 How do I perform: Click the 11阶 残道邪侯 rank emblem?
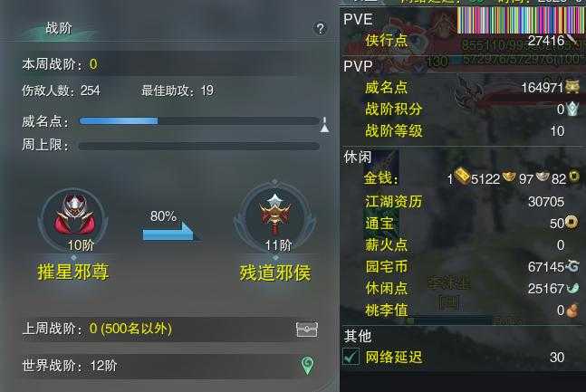pyautogui.click(x=275, y=218)
